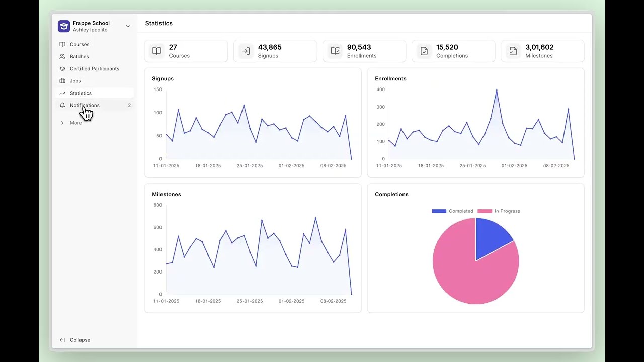Click the Statistics trend line icon
This screenshot has width=644, height=362.
coord(62,93)
